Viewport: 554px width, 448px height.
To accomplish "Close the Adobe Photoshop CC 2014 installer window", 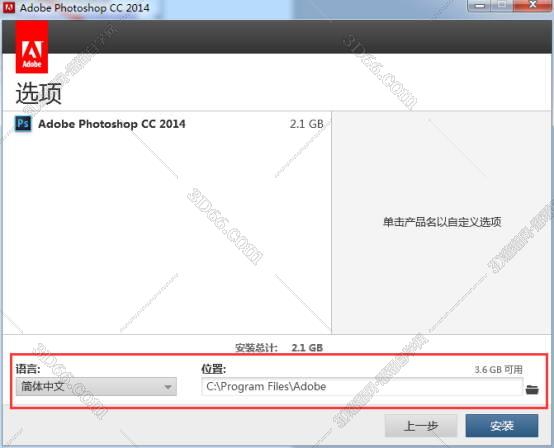I will (532, 5).
